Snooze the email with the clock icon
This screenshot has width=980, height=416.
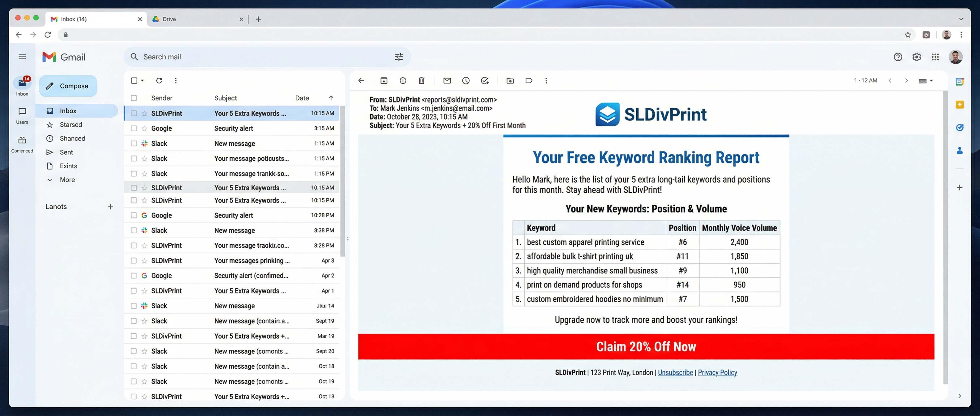point(466,81)
